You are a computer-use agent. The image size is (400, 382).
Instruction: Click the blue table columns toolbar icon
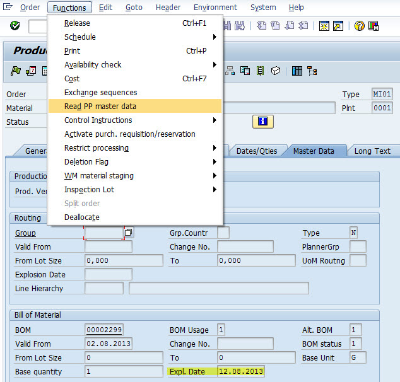297,71
